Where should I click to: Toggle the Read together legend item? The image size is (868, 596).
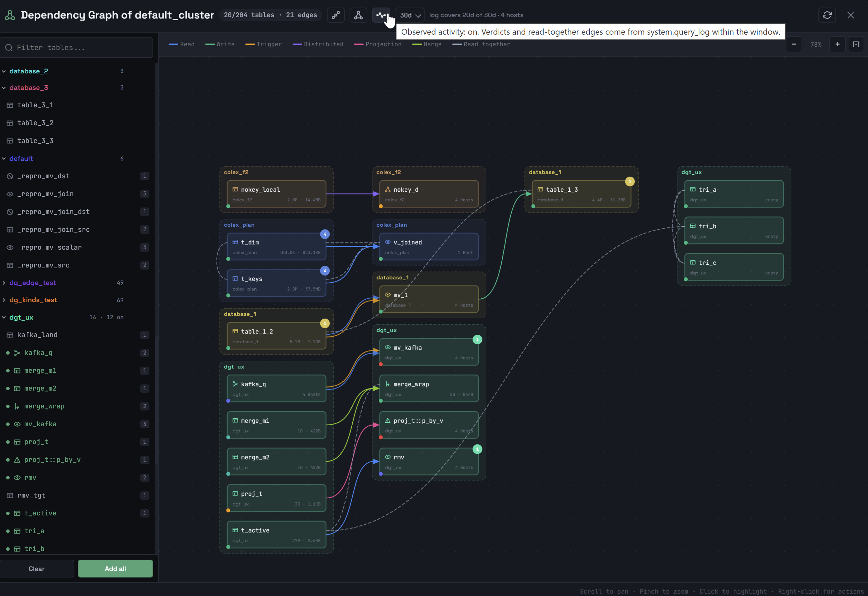click(481, 44)
